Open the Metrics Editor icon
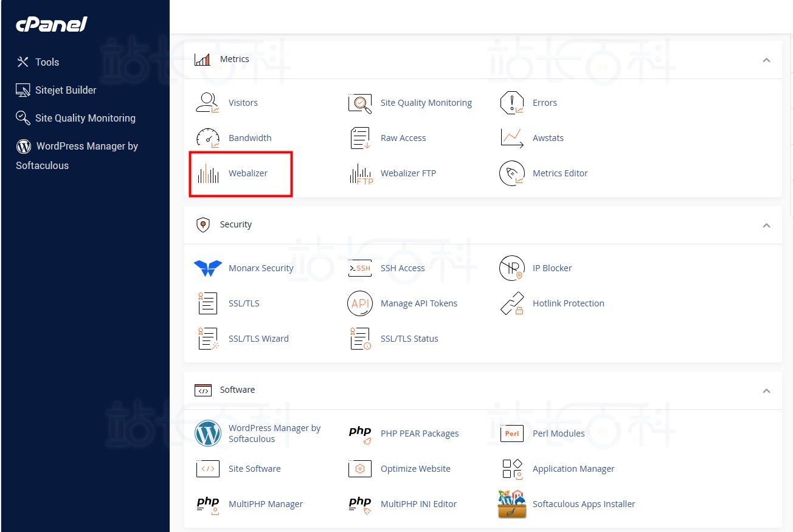The width and height of the screenshot is (793, 532). [511, 173]
